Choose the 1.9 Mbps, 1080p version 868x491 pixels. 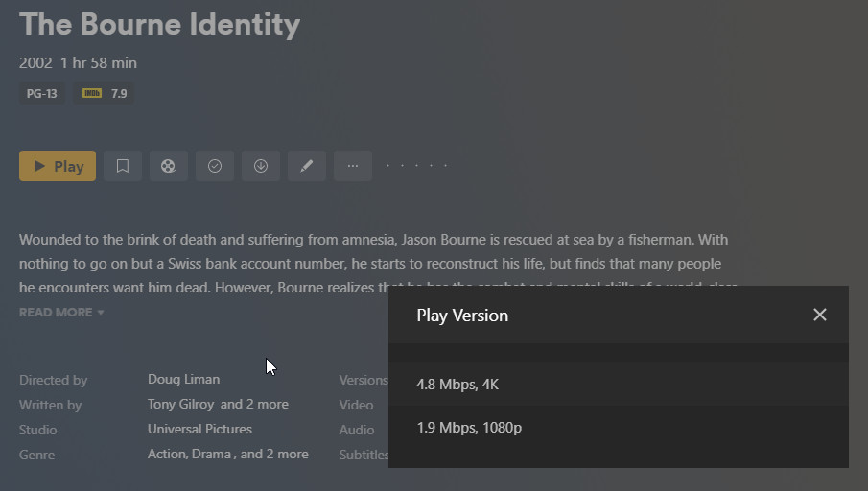click(x=619, y=428)
